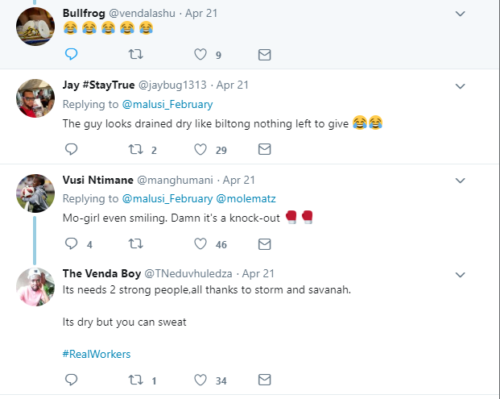Reply to Bullfrog's emoji tweet
The image size is (500, 399).
click(71, 54)
